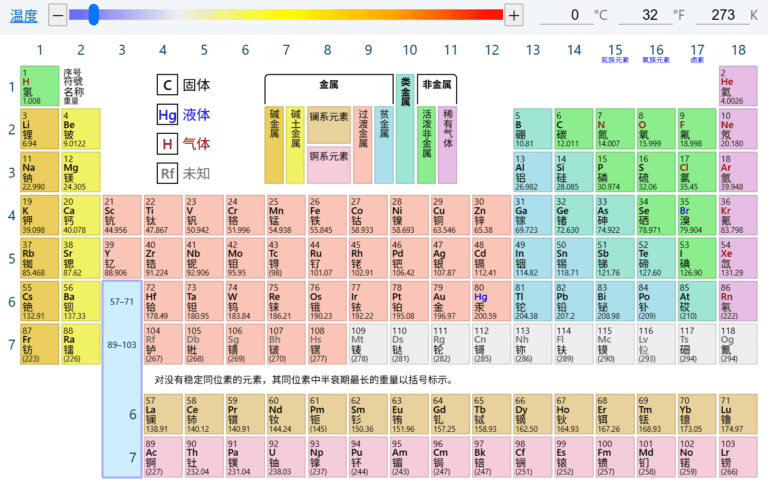This screenshot has width=768, height=487.
Task: Highlight the 稀有气体 category swatch
Action: tap(448, 145)
